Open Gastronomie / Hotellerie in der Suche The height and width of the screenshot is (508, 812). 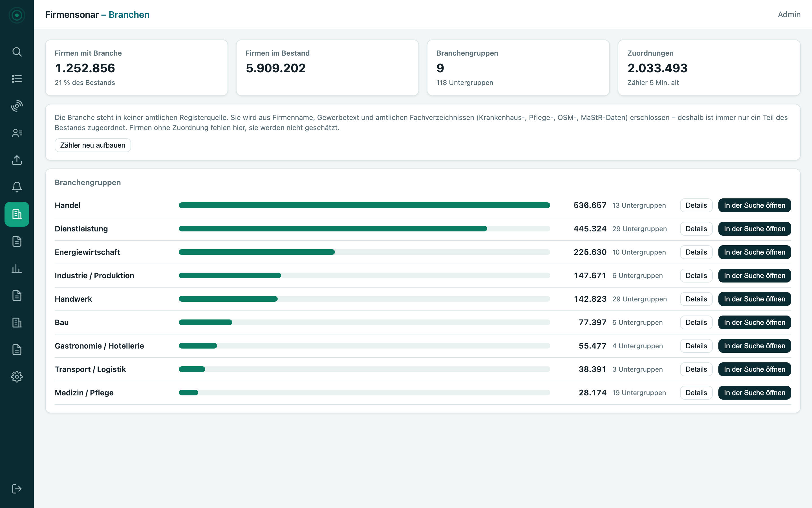click(754, 346)
